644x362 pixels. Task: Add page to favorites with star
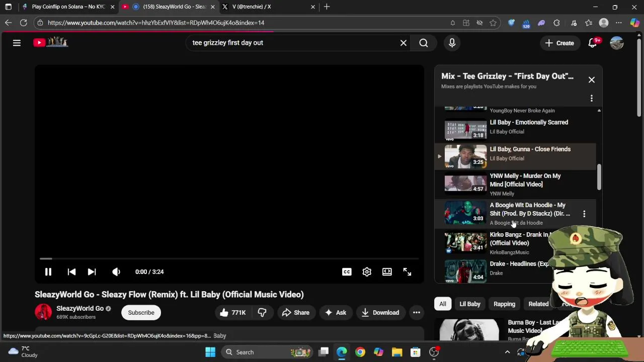click(493, 23)
